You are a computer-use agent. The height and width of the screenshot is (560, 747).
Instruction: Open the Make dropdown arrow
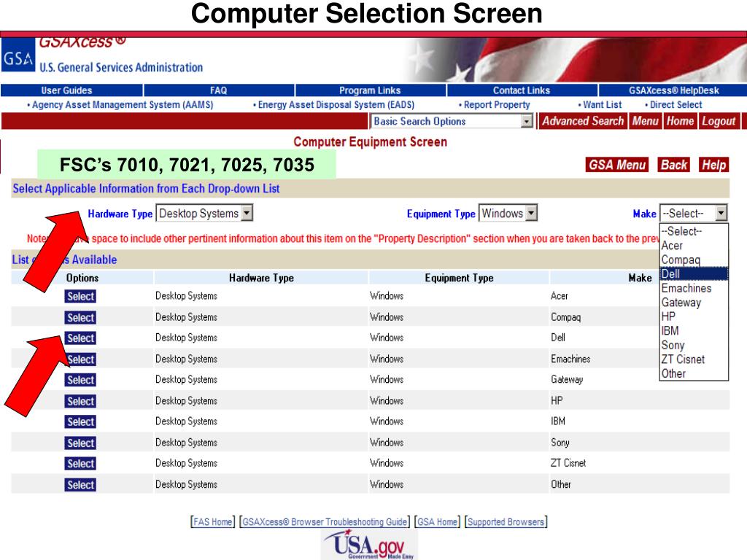pyautogui.click(x=721, y=213)
